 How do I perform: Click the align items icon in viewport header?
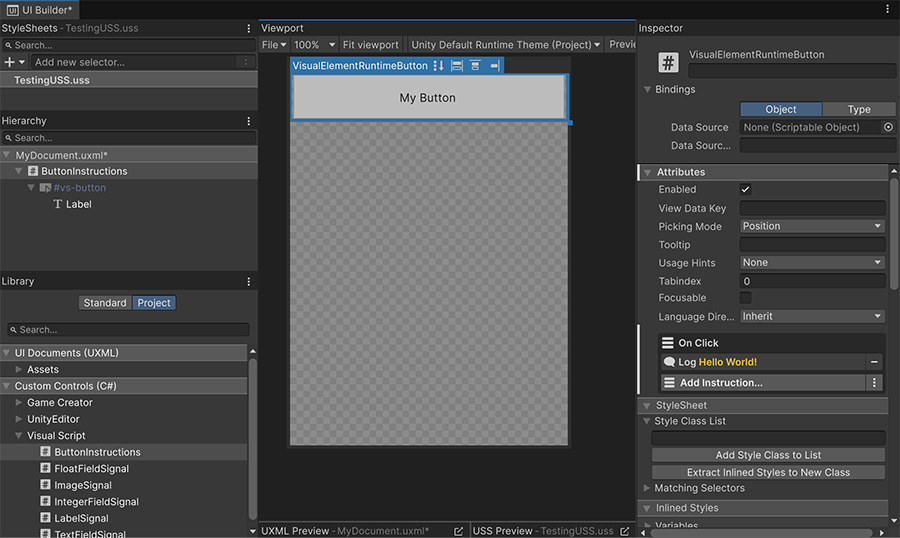(457, 65)
